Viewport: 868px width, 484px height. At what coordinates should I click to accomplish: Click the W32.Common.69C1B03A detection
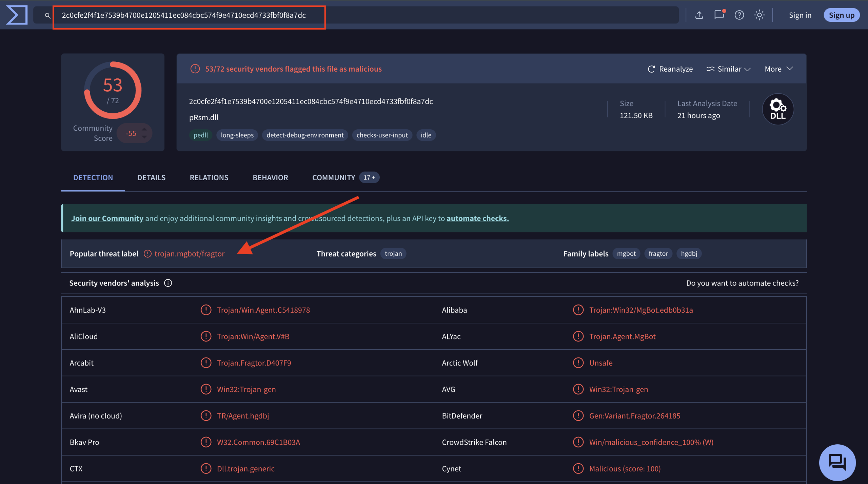[258, 442]
